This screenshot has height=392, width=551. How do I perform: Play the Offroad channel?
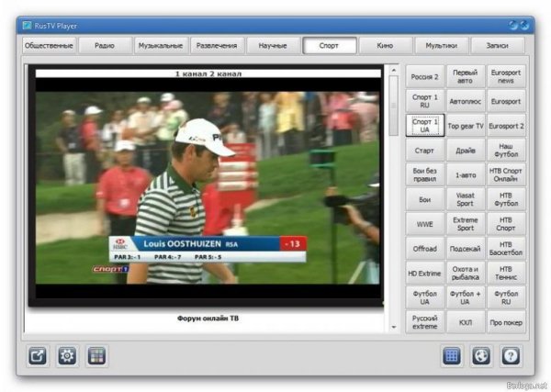click(425, 249)
